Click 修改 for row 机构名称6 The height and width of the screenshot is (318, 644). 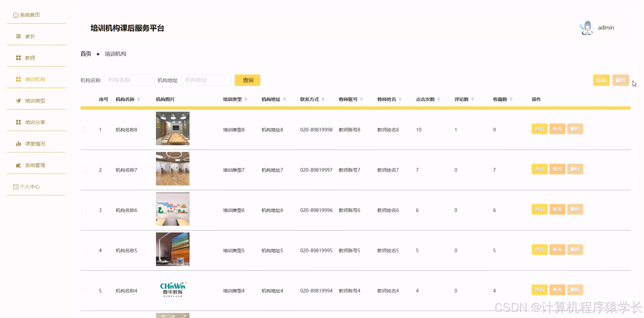pyautogui.click(x=557, y=209)
